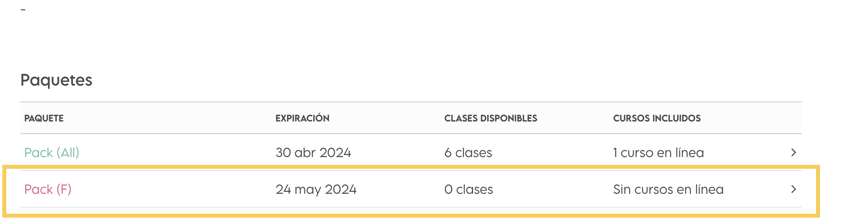Select the 0 clases cell
868x218 pixels.
[468, 189]
